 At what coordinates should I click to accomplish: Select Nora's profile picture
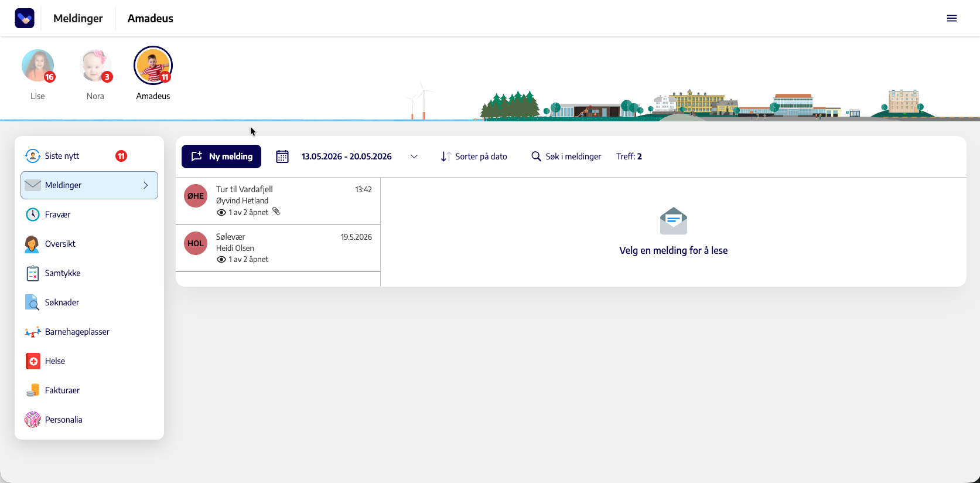pos(95,66)
